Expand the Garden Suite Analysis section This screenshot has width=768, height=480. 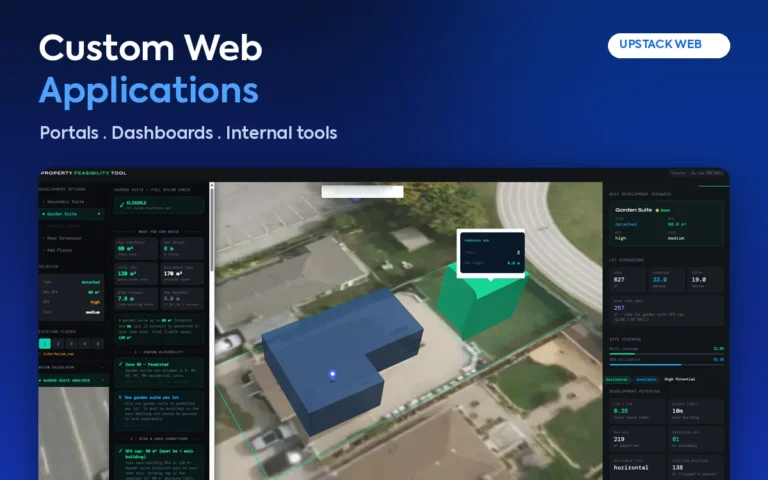coord(72,380)
